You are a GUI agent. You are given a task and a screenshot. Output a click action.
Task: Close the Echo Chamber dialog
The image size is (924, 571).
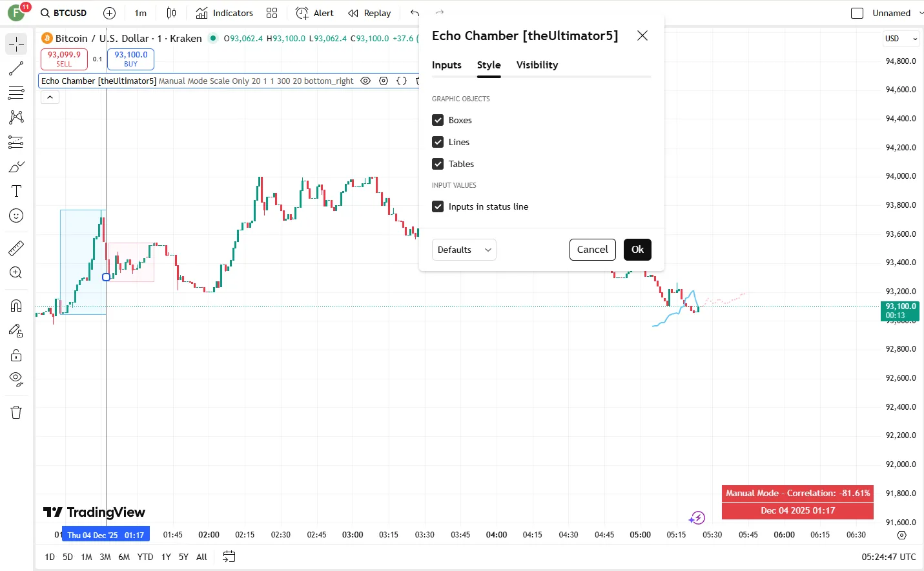(x=642, y=35)
